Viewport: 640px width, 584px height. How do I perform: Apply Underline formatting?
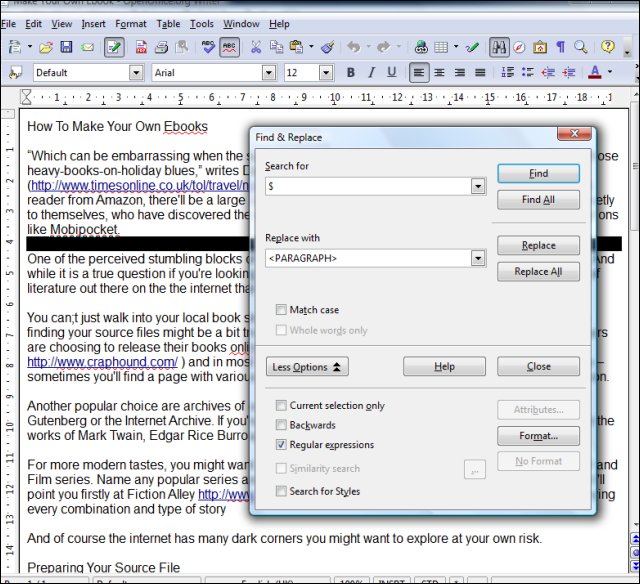coord(391,73)
